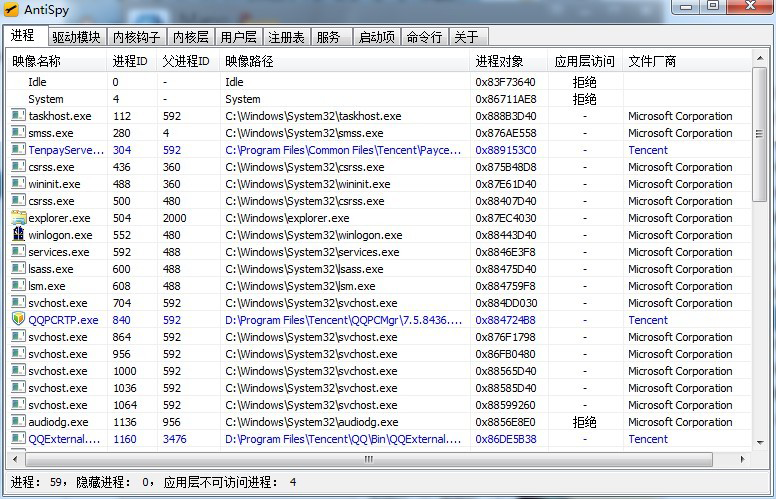
Task: Click the 文件厂商 column header
Action: point(652,61)
